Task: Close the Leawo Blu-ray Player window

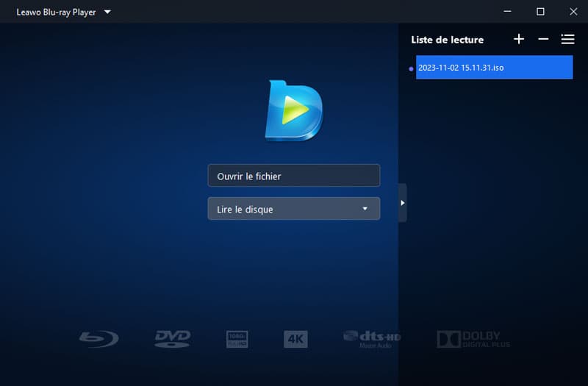Action: (573, 12)
